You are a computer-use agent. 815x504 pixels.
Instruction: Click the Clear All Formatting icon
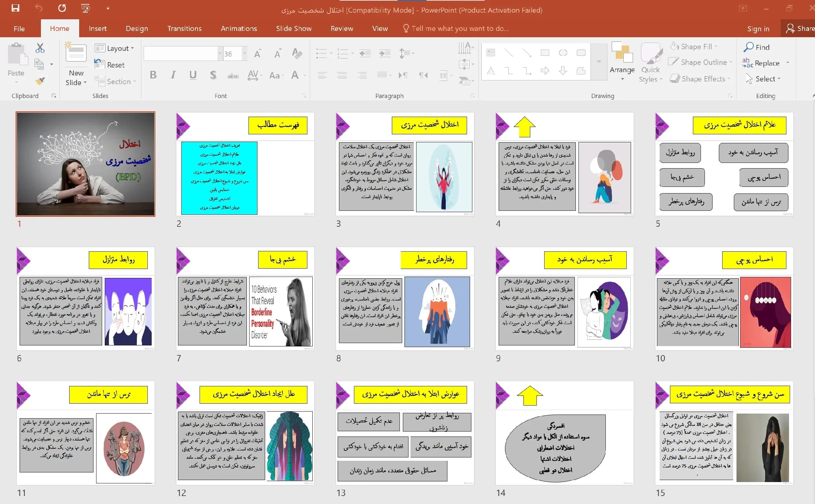pyautogui.click(x=297, y=53)
